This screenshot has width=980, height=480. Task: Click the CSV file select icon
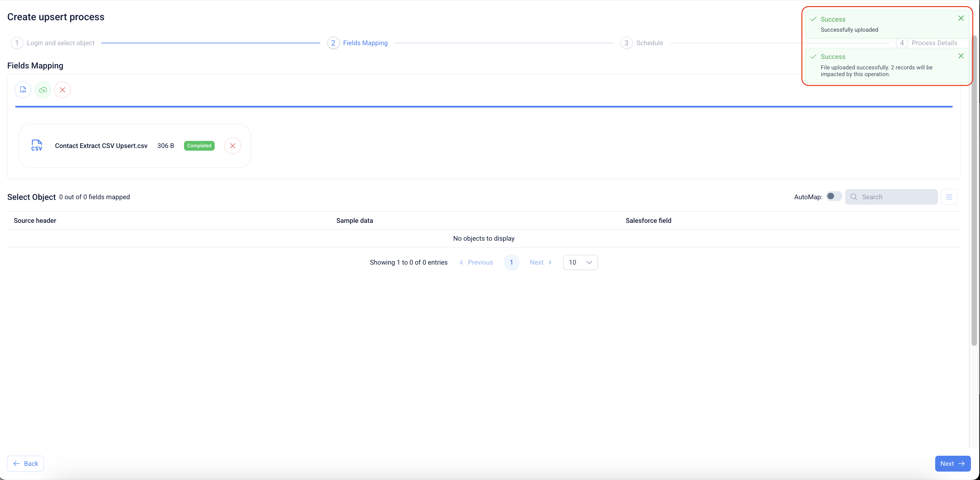(x=23, y=90)
